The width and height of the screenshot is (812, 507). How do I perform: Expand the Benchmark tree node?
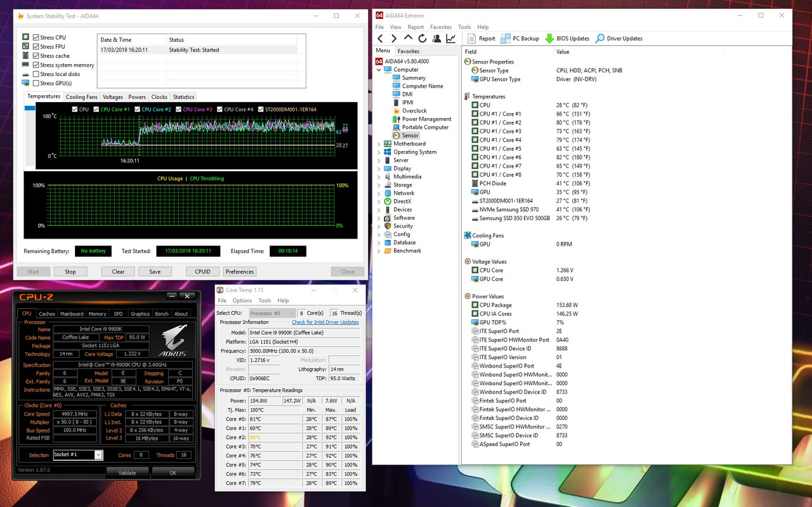[x=379, y=251]
